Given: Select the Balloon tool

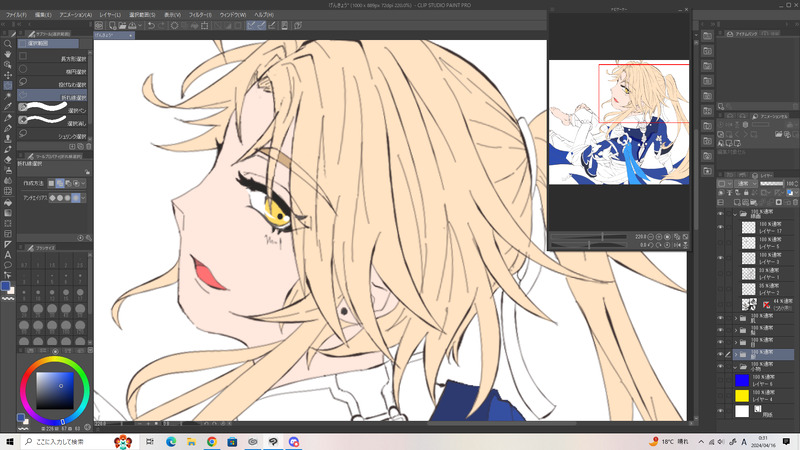Looking at the screenshot, I should 8,265.
